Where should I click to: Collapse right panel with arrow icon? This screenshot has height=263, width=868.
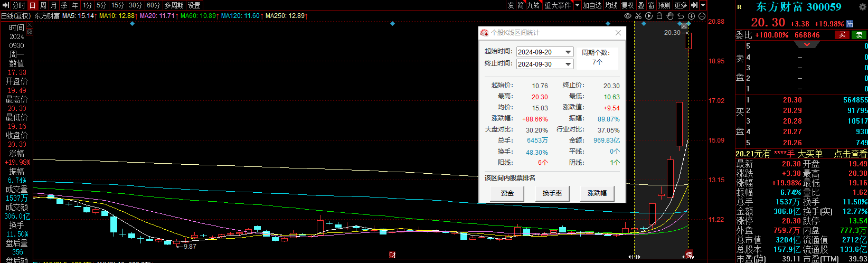pyautogui.click(x=694, y=5)
